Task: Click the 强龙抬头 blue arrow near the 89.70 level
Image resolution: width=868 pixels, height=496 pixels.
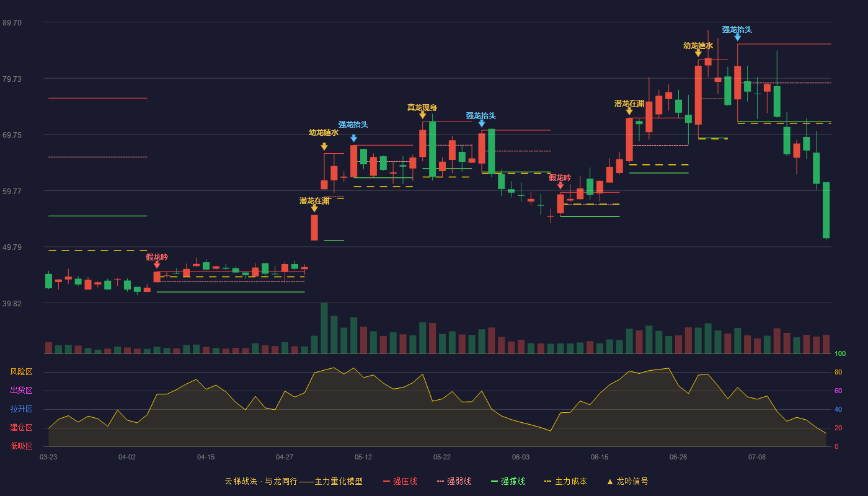Action: pyautogui.click(x=737, y=37)
